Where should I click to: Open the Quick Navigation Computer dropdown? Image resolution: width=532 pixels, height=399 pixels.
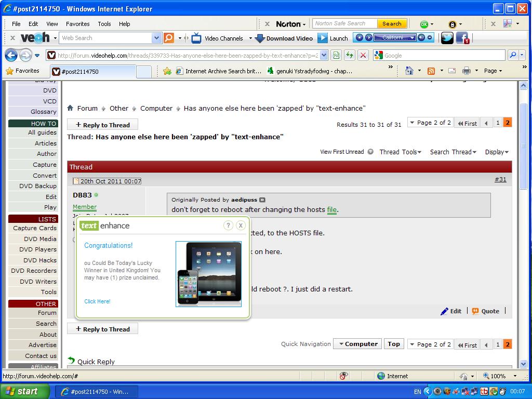[x=357, y=344]
